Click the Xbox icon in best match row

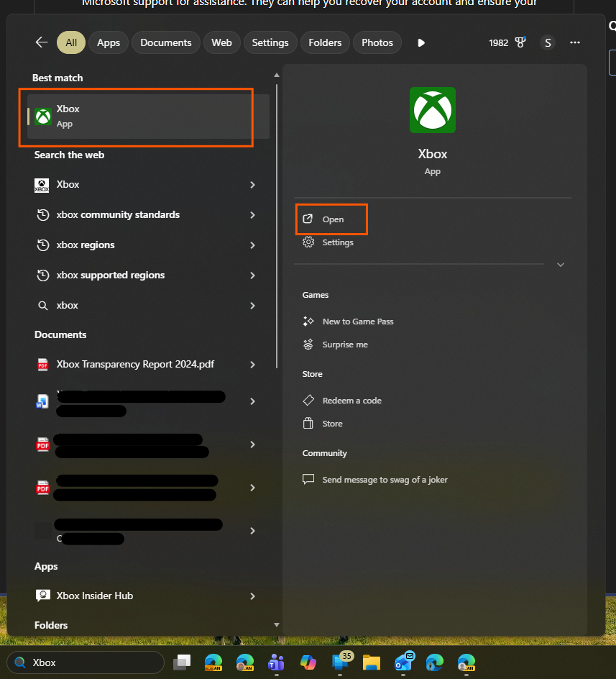tap(43, 117)
